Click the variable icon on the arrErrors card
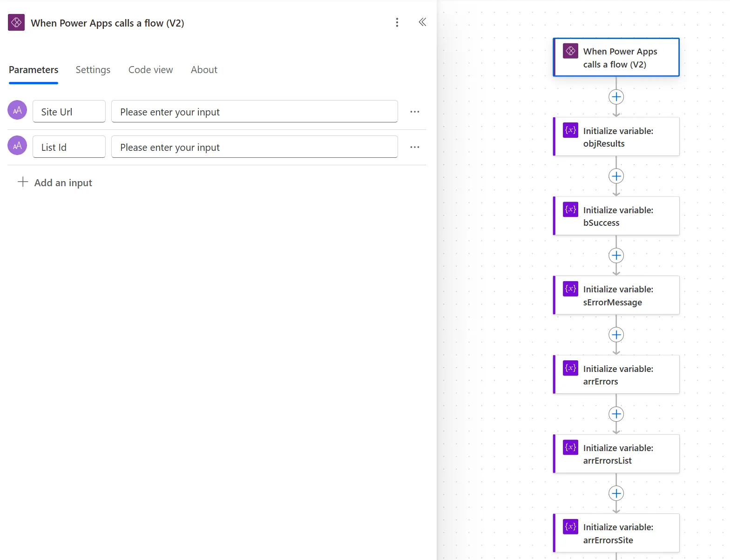Screen dimensions: 730x560 pos(571,368)
